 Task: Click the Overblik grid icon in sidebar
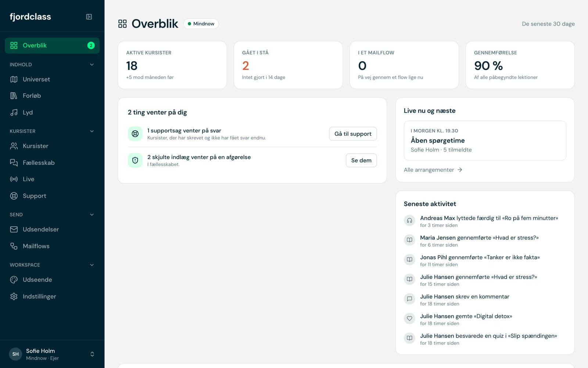(x=14, y=45)
